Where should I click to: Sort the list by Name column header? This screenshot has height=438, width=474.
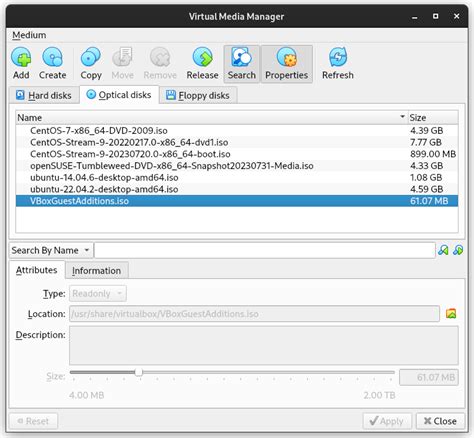click(x=211, y=118)
